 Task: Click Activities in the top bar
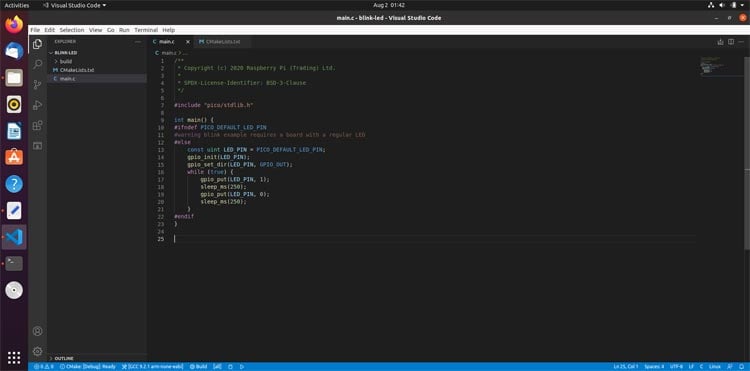(x=17, y=5)
